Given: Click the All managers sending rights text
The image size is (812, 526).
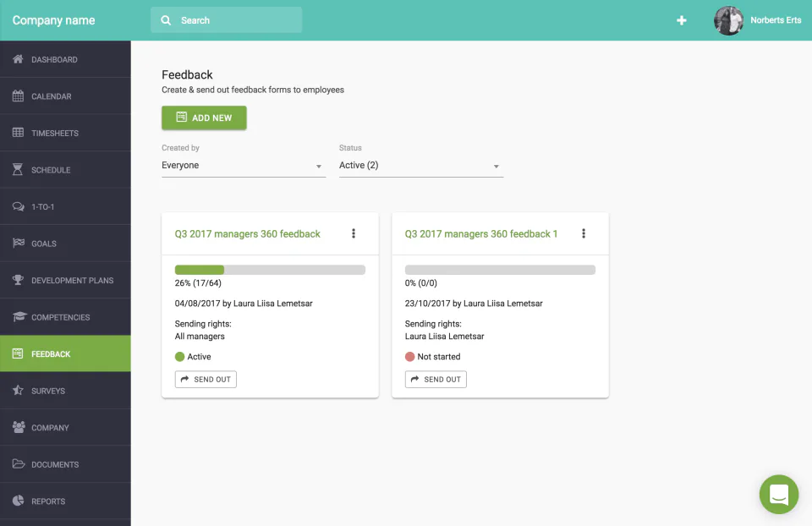Looking at the screenshot, I should pyautogui.click(x=200, y=337).
